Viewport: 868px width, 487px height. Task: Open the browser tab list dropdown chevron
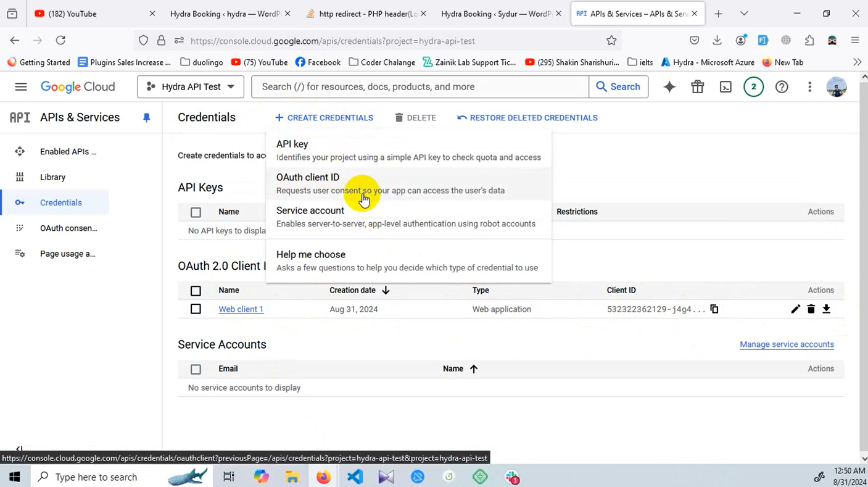pyautogui.click(x=744, y=14)
